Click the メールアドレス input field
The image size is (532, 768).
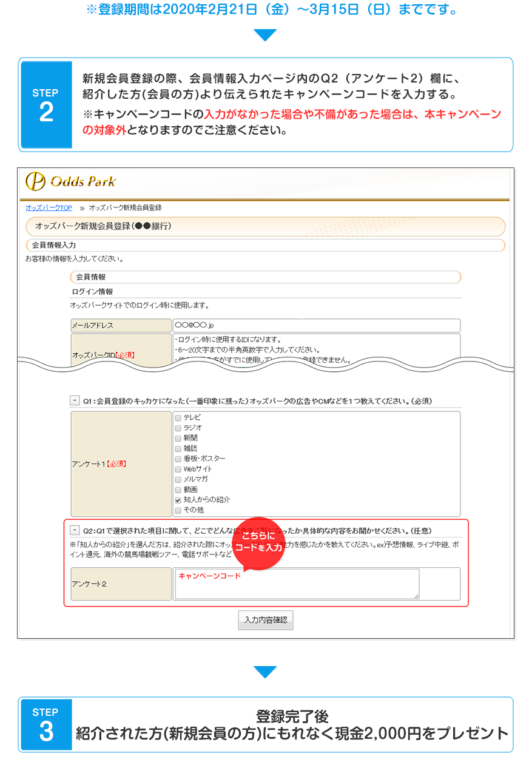pos(316,325)
